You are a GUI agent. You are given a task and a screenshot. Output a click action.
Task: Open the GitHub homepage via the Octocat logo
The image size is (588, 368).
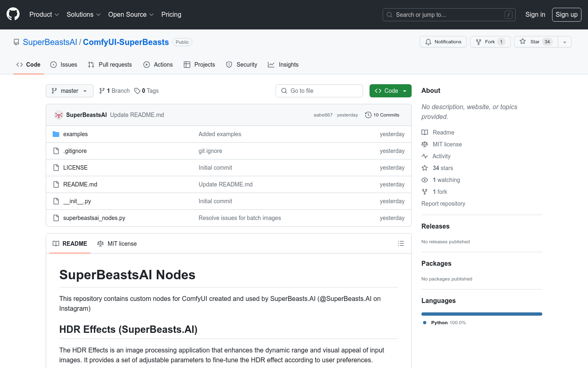click(13, 14)
